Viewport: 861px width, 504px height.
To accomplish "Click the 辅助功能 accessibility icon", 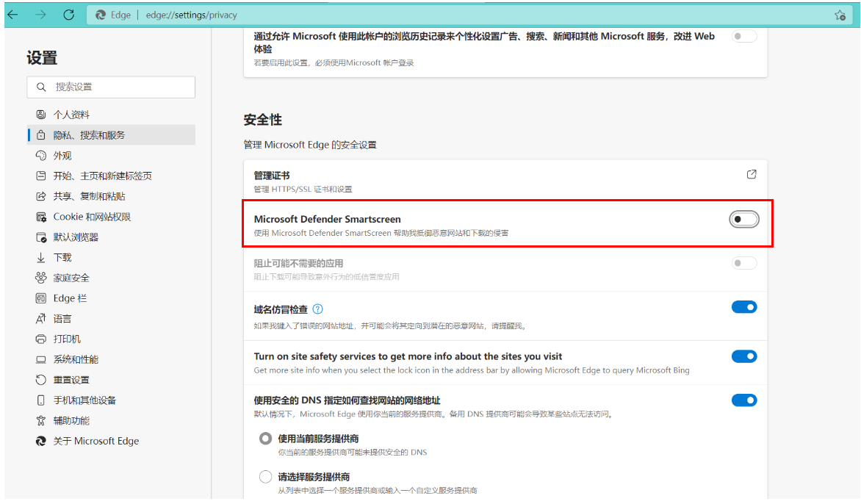I will pyautogui.click(x=40, y=420).
